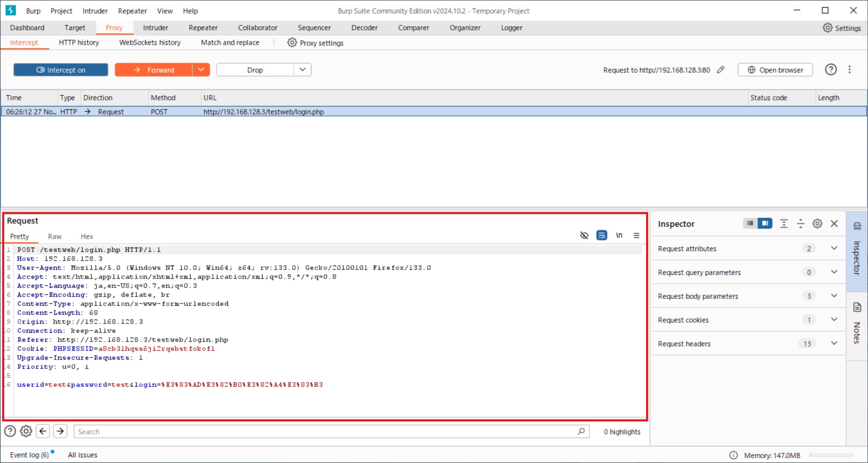Switch to the Hex request view tab
The height and width of the screenshot is (463, 868).
(x=87, y=236)
